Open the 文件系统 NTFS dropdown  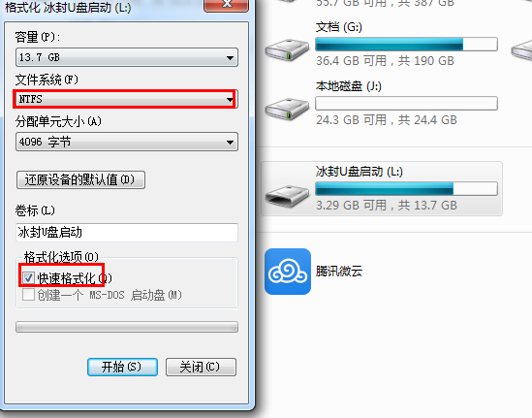127,99
